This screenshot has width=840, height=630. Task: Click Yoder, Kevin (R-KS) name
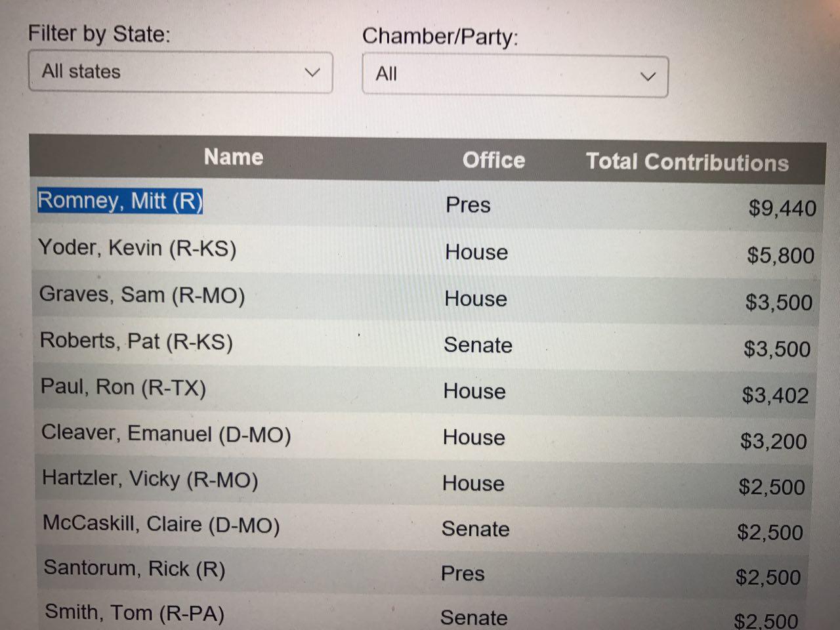point(137,248)
